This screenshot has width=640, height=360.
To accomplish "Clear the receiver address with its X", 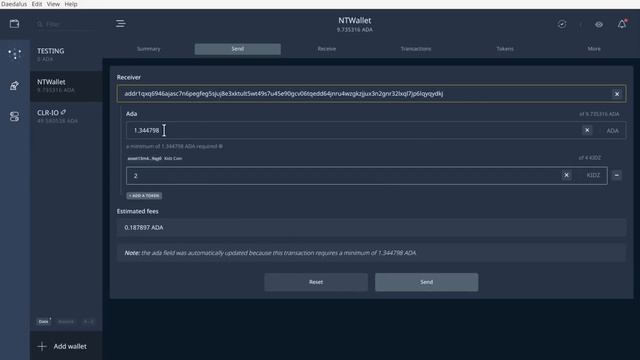I will 617,94.
